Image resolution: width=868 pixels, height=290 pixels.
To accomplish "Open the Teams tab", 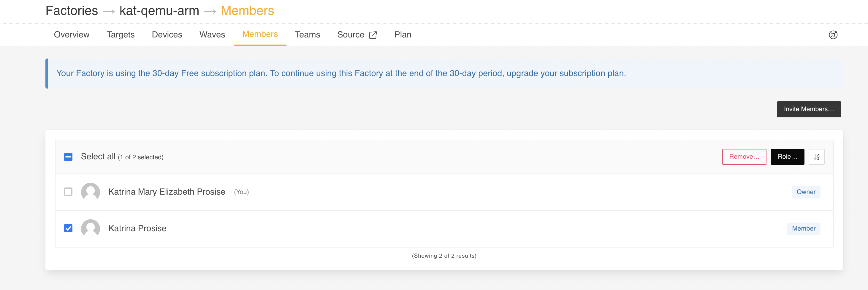I will [307, 34].
